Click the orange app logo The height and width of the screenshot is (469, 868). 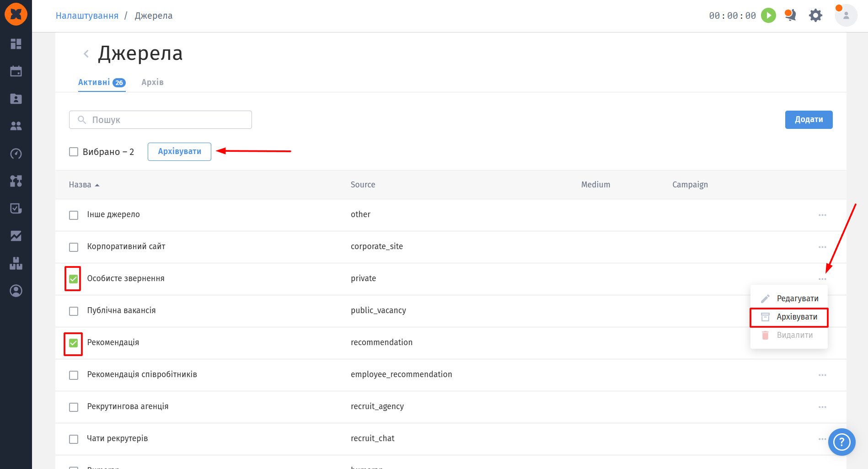click(16, 14)
